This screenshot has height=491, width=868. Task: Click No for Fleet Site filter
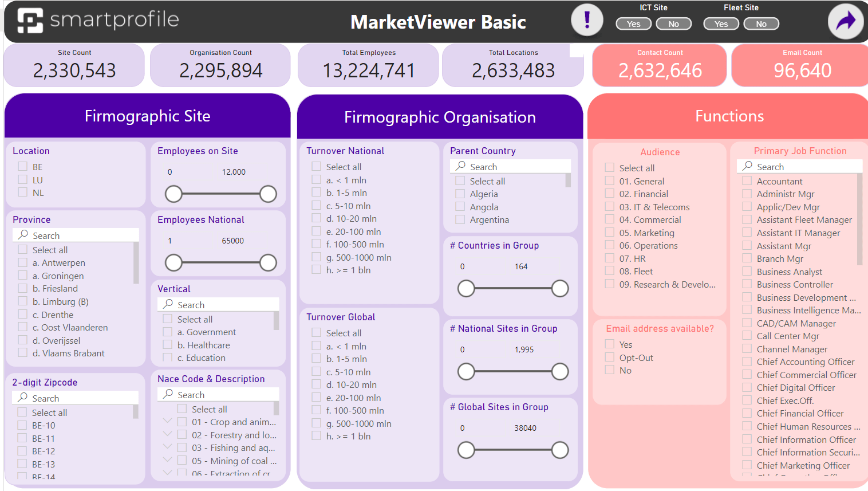[x=761, y=23]
